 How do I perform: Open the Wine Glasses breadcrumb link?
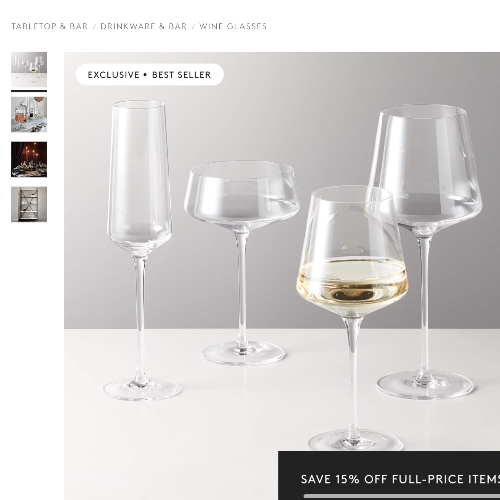click(x=233, y=26)
